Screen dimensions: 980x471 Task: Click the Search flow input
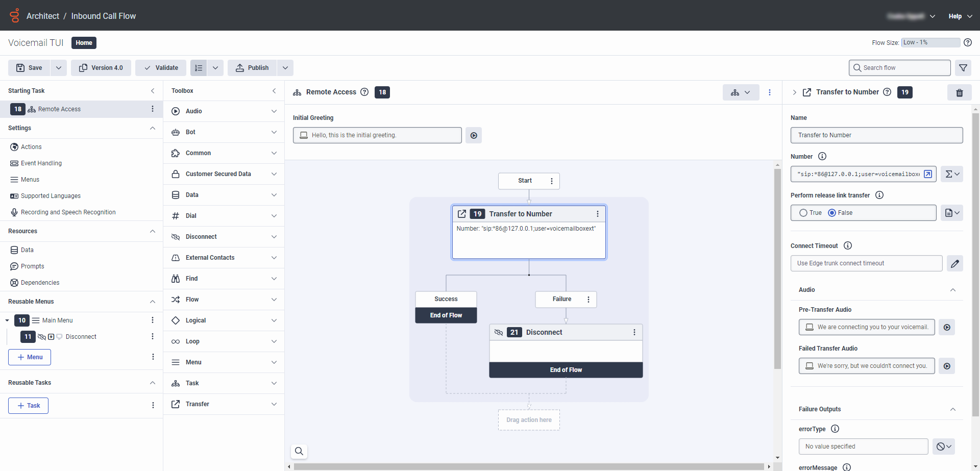point(899,68)
